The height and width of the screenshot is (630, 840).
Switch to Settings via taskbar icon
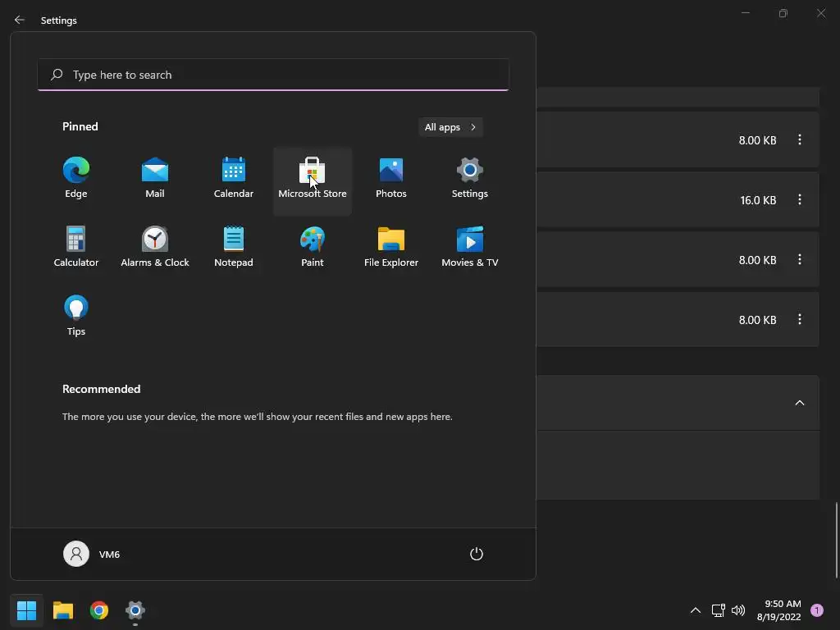[x=135, y=610]
